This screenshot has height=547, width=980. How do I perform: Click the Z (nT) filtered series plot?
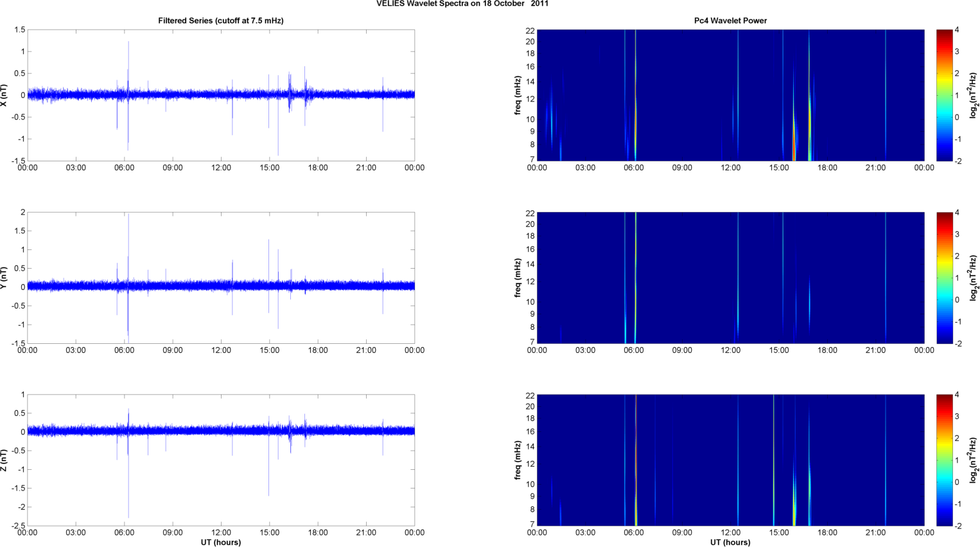tap(221, 460)
